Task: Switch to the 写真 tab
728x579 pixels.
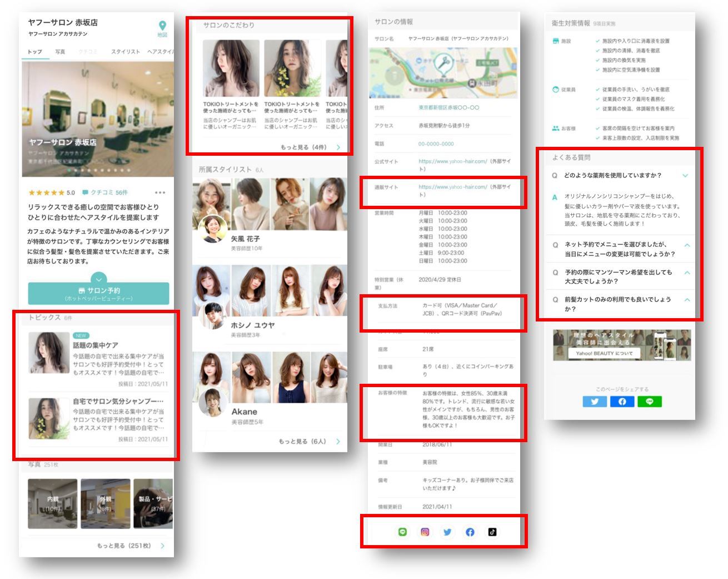Action: [60, 52]
